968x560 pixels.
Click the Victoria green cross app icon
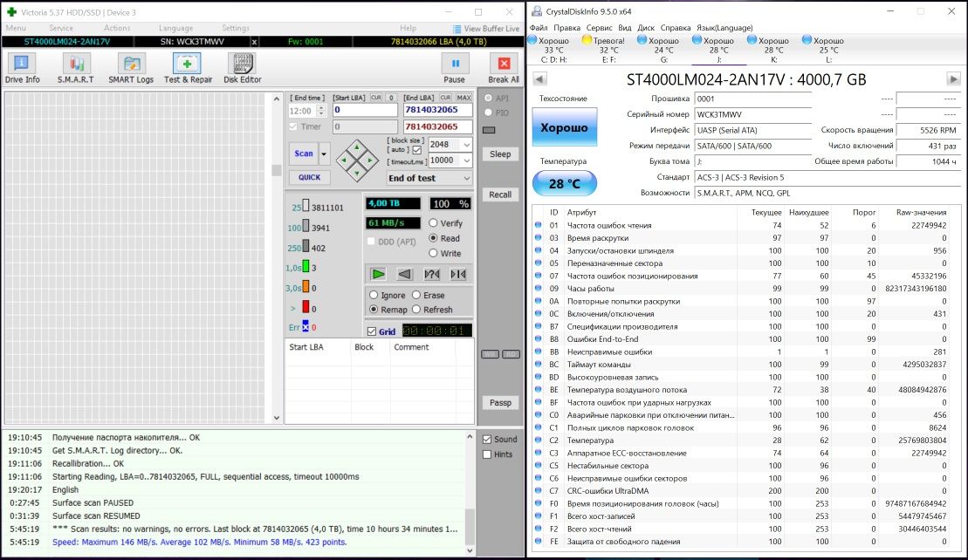(x=11, y=11)
